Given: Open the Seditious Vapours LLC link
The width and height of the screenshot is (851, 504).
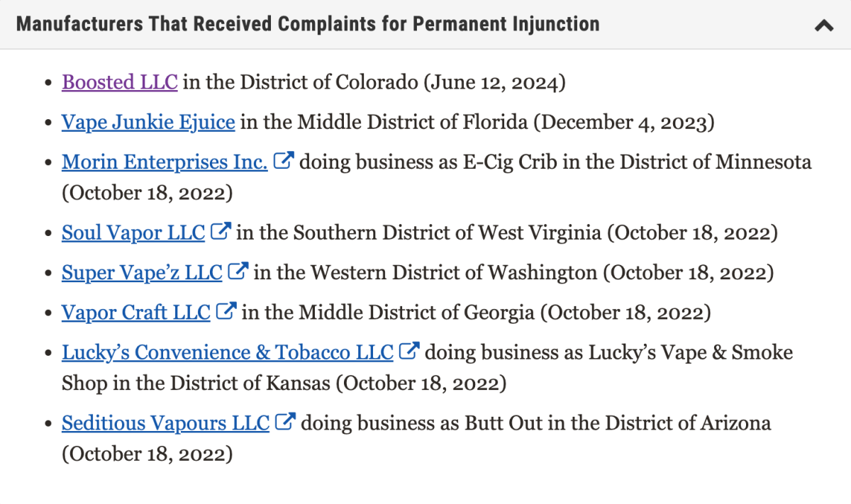Looking at the screenshot, I should tap(165, 423).
